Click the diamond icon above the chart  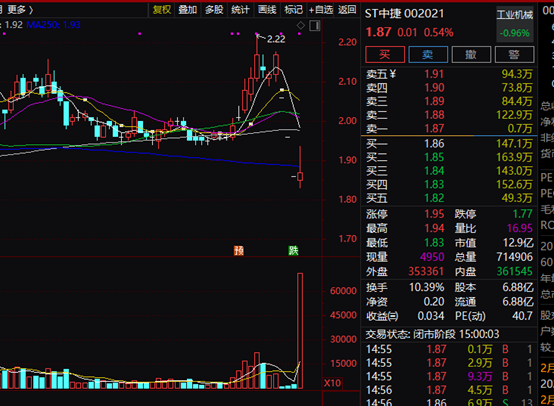coord(301,25)
